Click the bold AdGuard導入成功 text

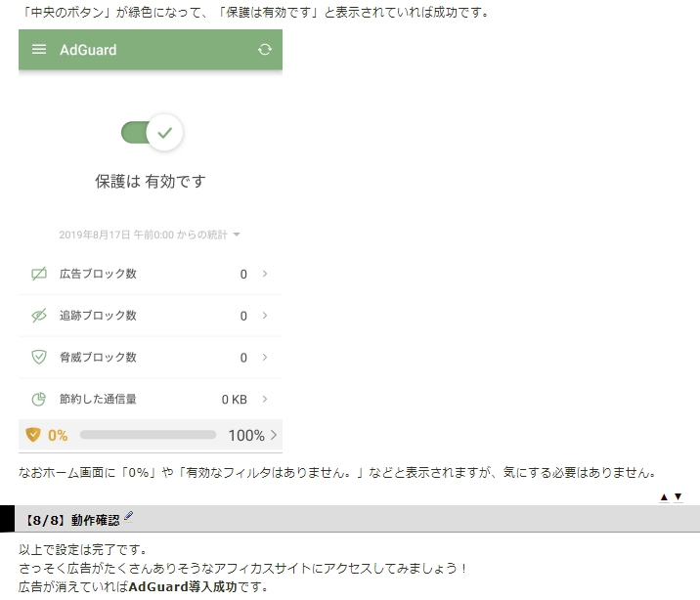tap(183, 586)
